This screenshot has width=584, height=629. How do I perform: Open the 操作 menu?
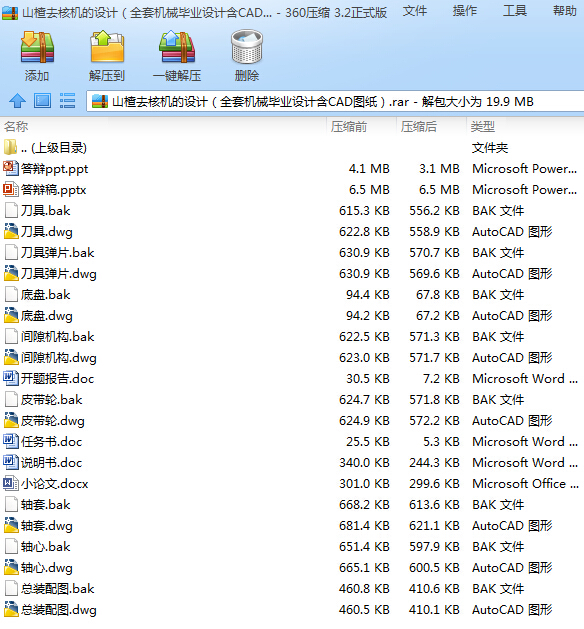click(x=465, y=11)
